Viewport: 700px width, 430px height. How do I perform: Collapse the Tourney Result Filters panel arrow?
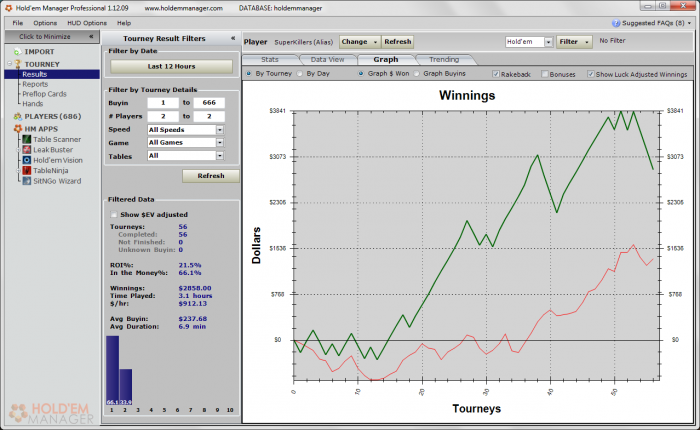tap(233, 38)
